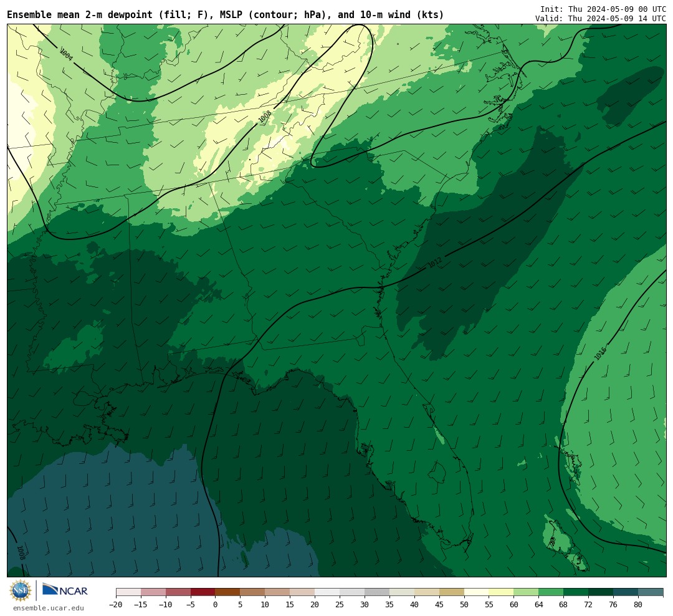
Task: Click the Valid: Thu 2024-05-09 14 UTC text
Action: pos(601,19)
